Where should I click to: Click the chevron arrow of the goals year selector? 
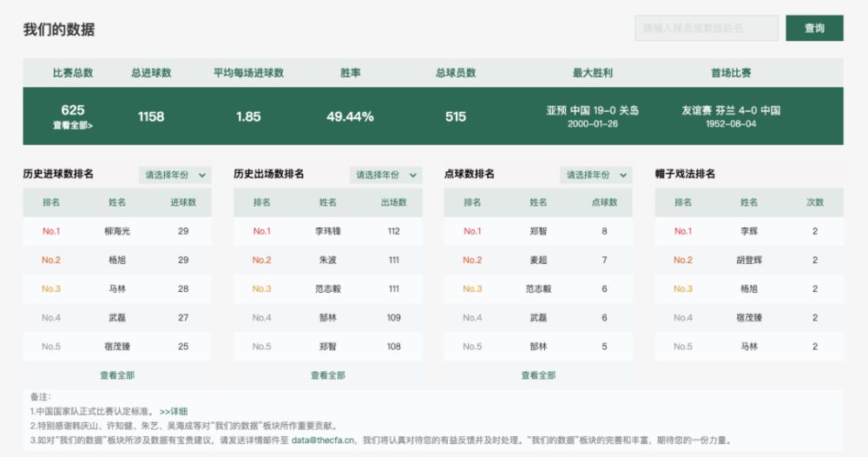pyautogui.click(x=202, y=175)
